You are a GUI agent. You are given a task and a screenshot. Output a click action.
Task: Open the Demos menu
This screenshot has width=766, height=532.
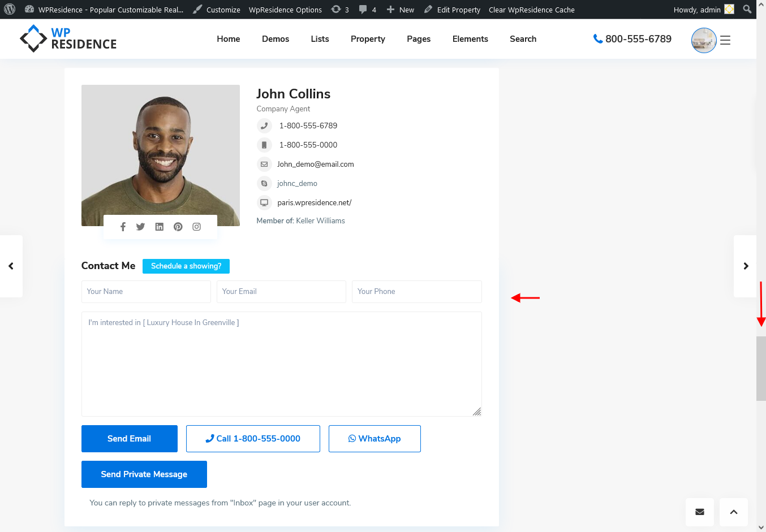coord(276,39)
